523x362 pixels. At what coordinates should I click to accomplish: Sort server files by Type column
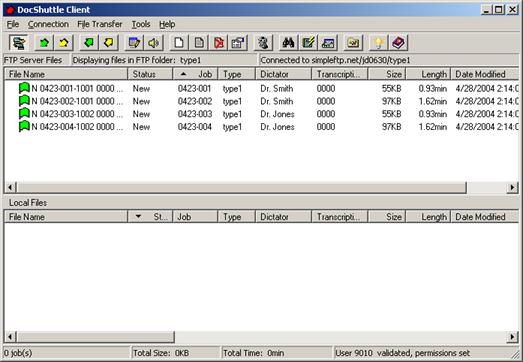tap(236, 74)
